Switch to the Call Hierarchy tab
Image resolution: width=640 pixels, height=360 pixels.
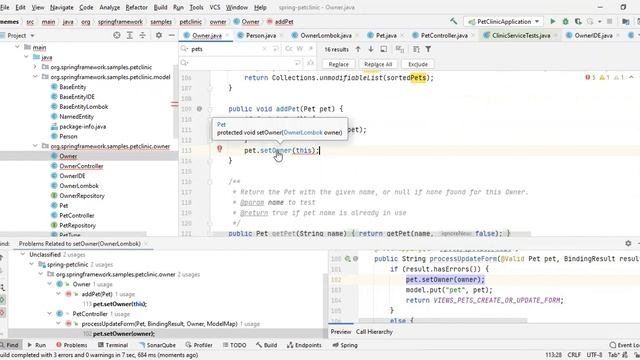click(374, 332)
